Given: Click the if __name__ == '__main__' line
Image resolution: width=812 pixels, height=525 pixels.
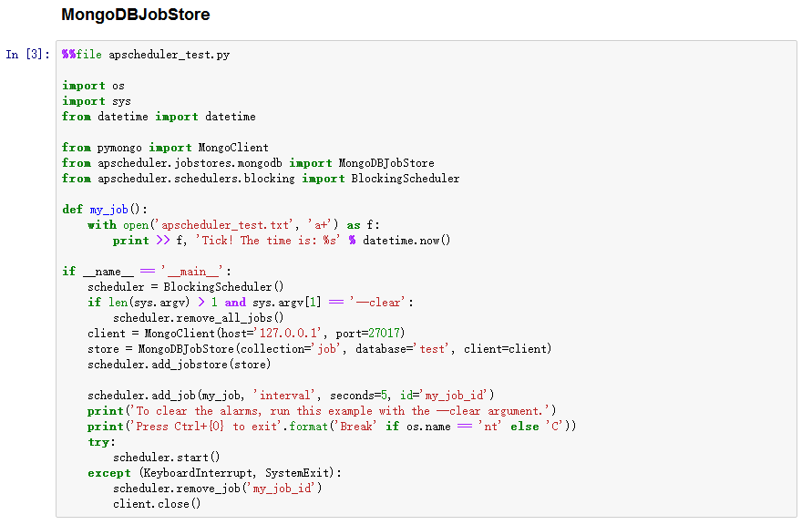Looking at the screenshot, I should click(147, 272).
